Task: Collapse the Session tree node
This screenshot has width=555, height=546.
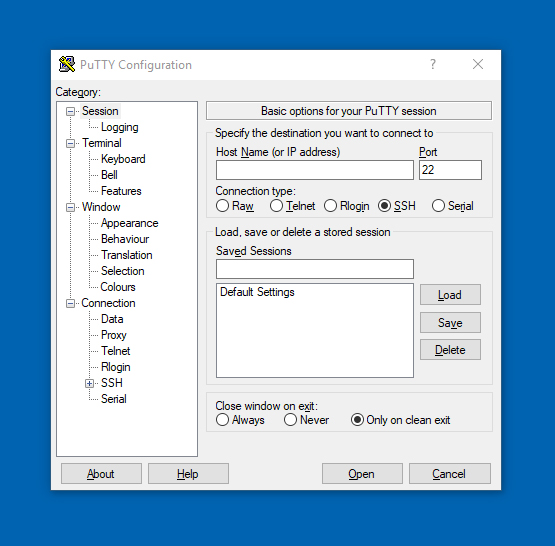Action: point(70,111)
